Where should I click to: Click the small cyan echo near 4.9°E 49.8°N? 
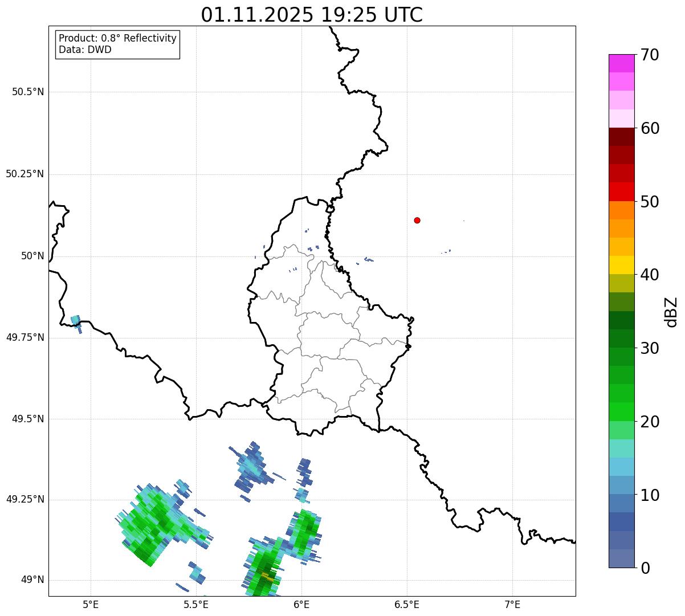(x=76, y=323)
